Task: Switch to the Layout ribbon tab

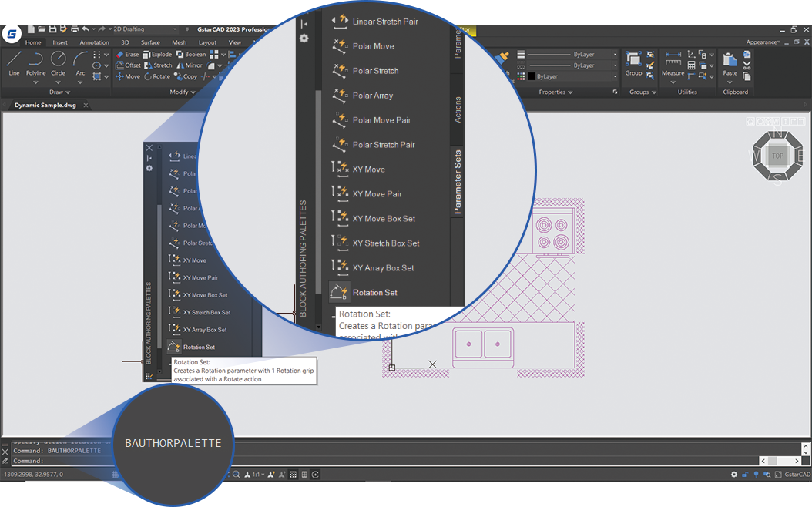Action: click(x=207, y=42)
